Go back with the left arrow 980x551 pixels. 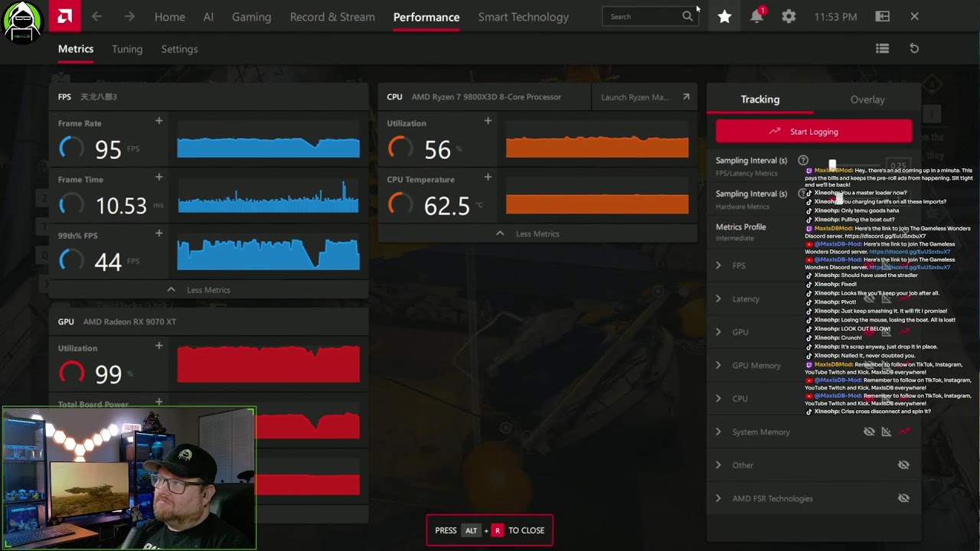point(96,16)
